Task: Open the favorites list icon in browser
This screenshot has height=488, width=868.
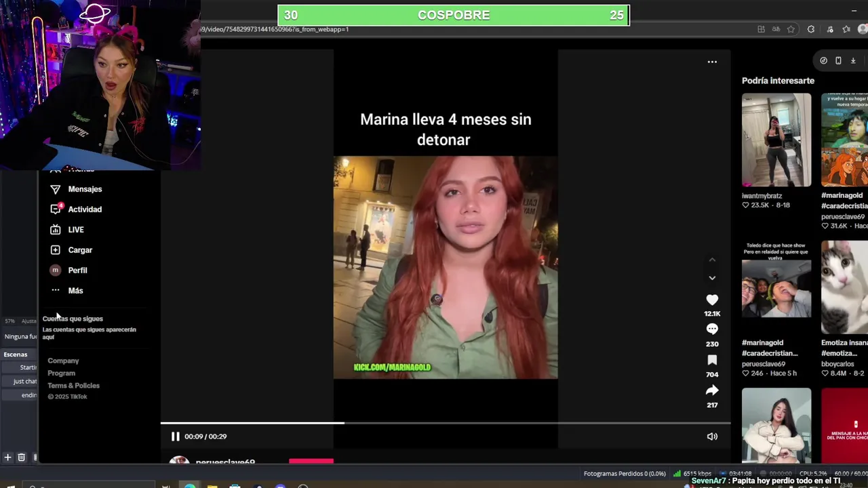Action: coord(846,29)
